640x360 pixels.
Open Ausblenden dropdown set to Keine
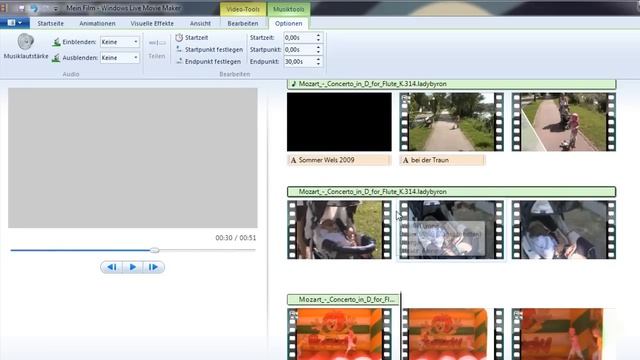point(120,58)
